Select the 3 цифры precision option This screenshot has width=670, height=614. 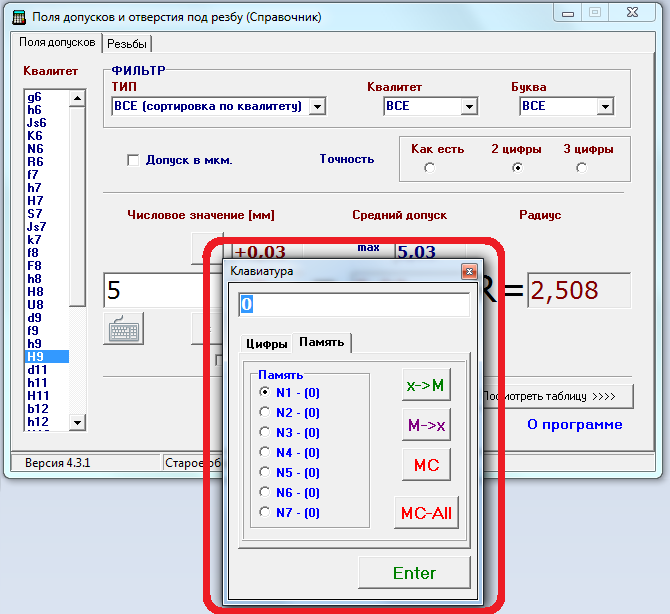point(581,168)
